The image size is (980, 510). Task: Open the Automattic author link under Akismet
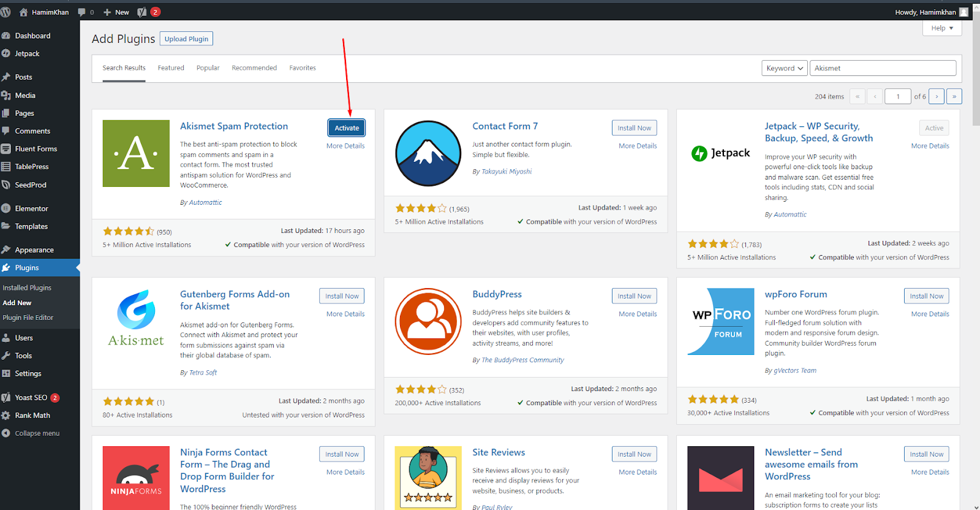(x=206, y=202)
